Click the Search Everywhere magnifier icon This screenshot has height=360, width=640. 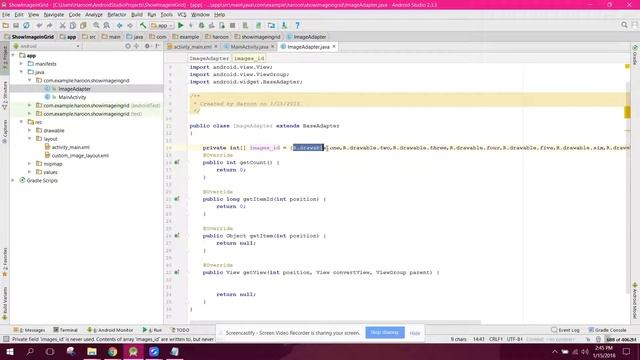[x=624, y=25]
